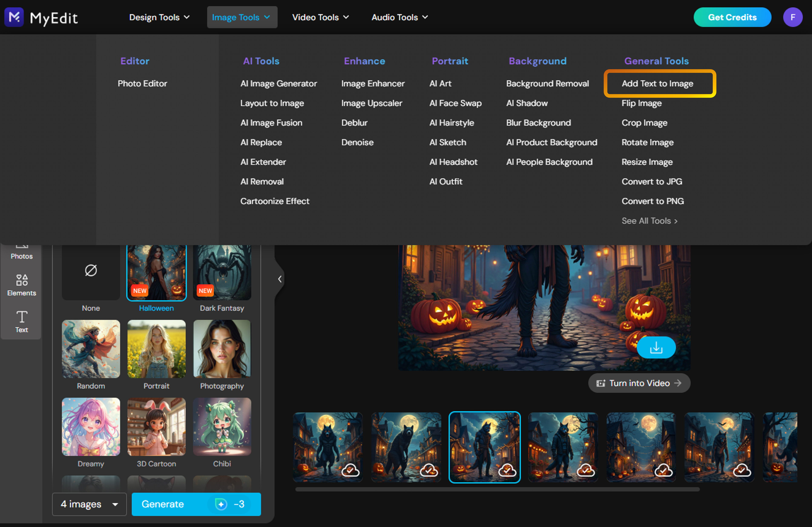Click the Generate button
This screenshot has height=527, width=812.
pos(163,504)
